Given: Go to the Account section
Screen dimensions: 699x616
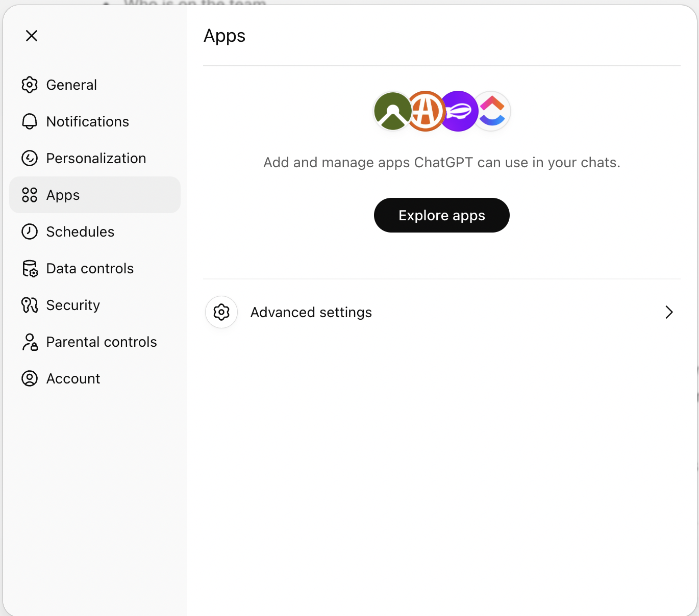Looking at the screenshot, I should click(x=73, y=378).
